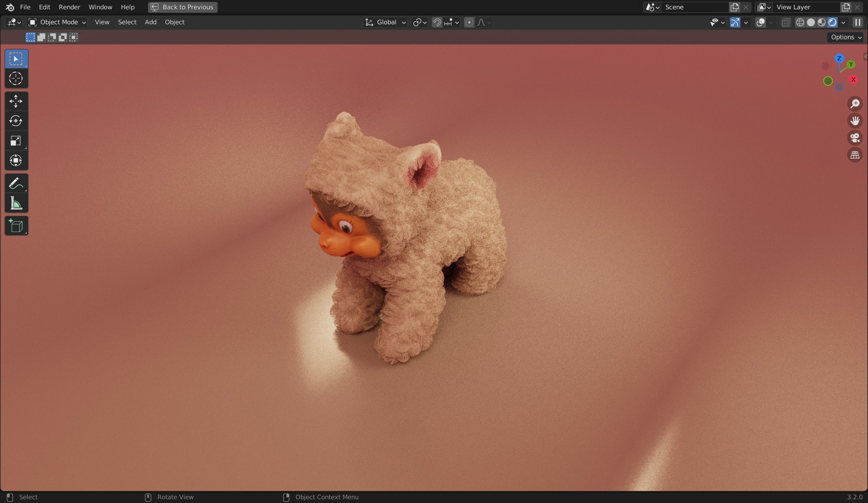Open the gizmo options dropdown arrow
Viewport: 868px width, 503px height.
click(x=746, y=22)
